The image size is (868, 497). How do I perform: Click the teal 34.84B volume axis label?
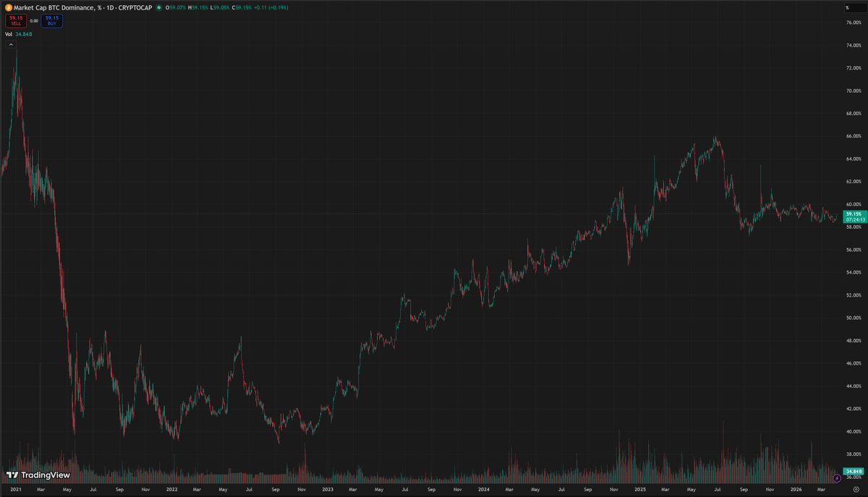(x=854, y=471)
